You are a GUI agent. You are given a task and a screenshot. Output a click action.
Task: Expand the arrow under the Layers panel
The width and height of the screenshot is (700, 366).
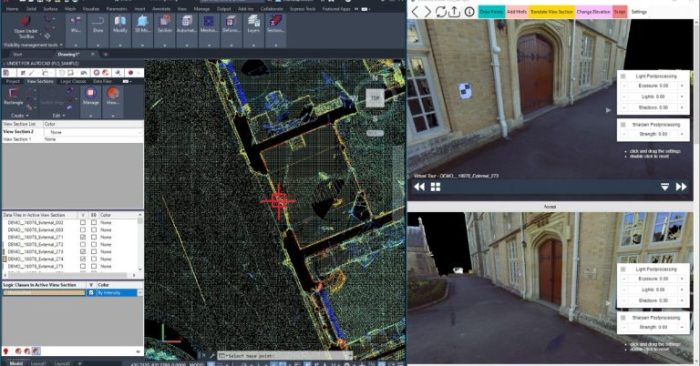coord(254,45)
